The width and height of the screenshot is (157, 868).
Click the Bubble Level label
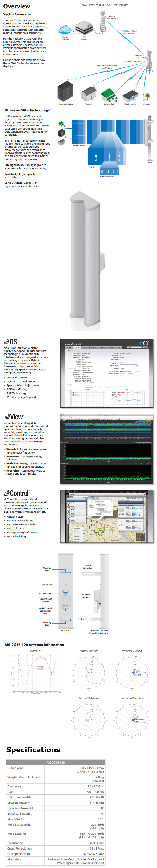pos(46,585)
